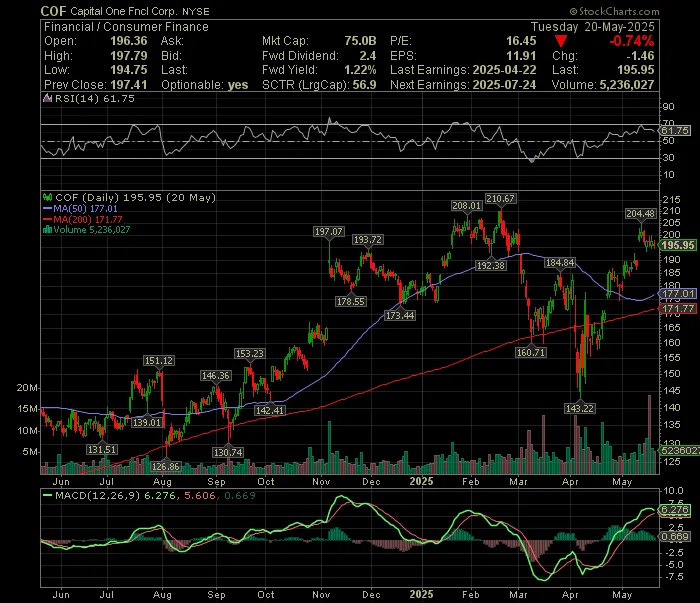Click the 130.74 low price label
This screenshot has height=603, width=700.
[228, 453]
